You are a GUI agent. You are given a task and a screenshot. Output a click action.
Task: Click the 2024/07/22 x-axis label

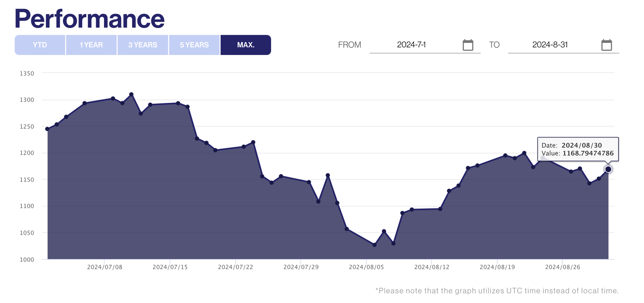pos(235,266)
